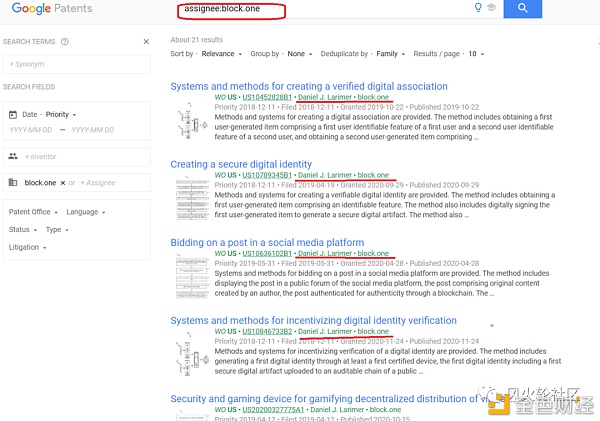Open the Search Terms help icon
The height and width of the screenshot is (421, 600).
65,41
